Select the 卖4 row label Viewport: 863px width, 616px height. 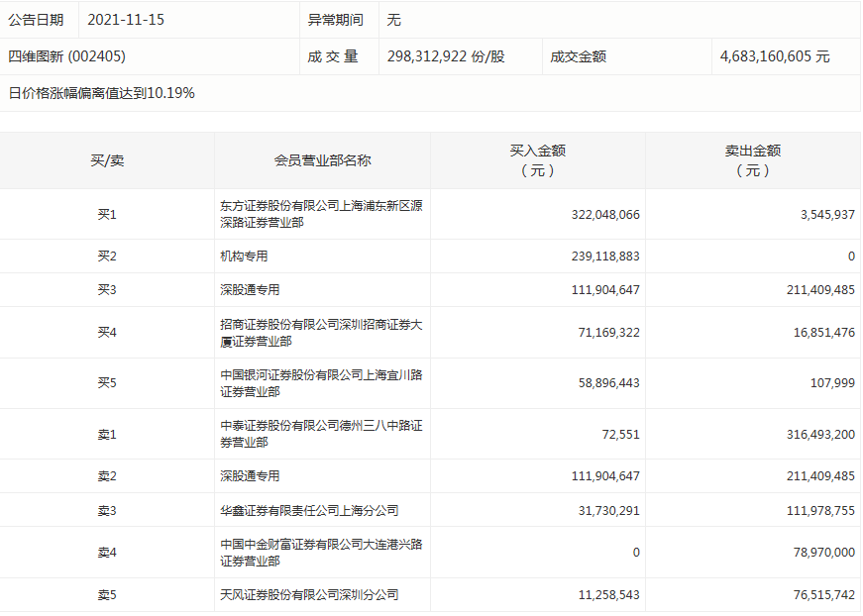coord(107,553)
